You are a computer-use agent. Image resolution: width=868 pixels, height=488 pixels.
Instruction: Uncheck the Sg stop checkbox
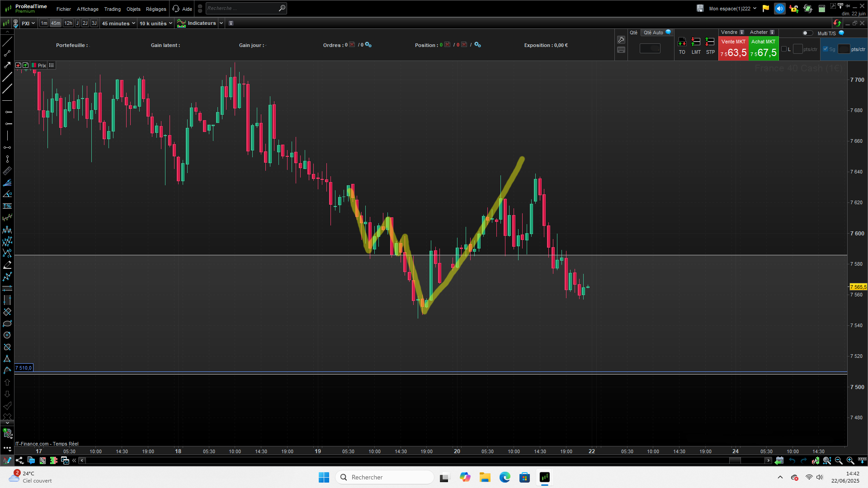tap(826, 49)
